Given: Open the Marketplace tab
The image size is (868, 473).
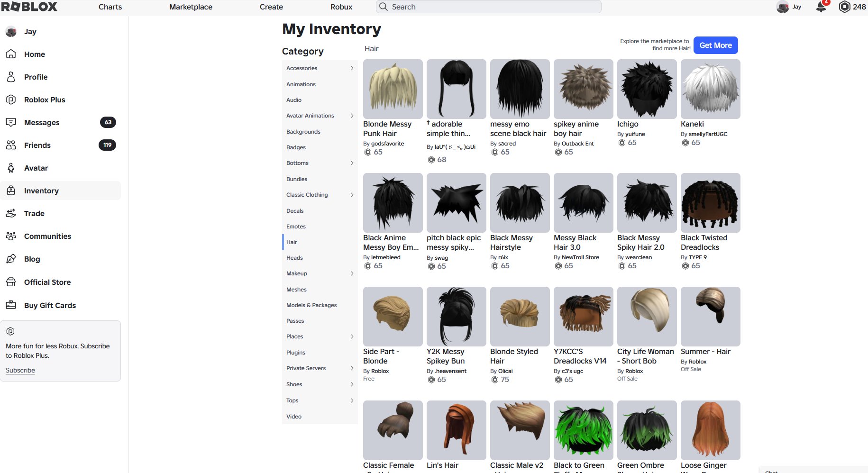Looking at the screenshot, I should point(191,7).
